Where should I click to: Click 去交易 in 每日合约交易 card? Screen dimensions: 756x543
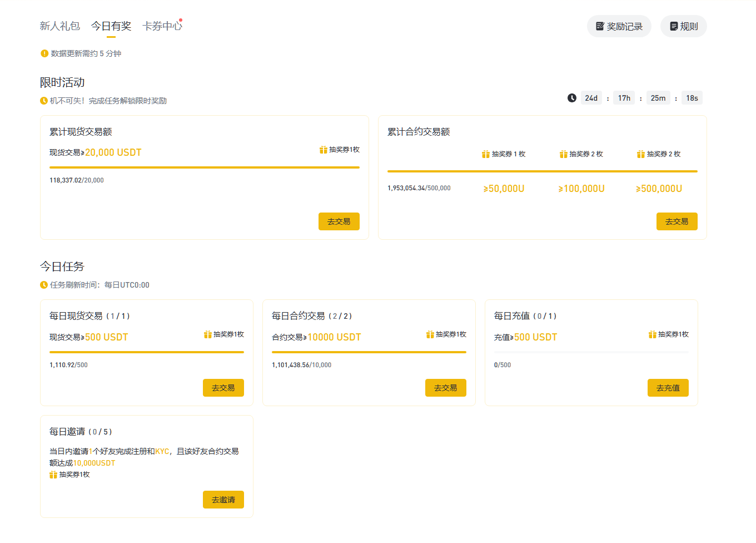(x=446, y=388)
